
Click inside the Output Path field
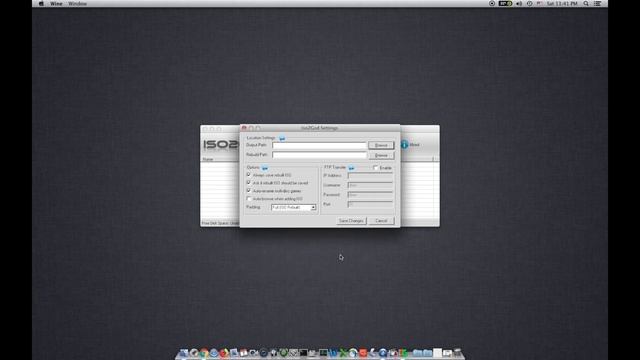319,145
